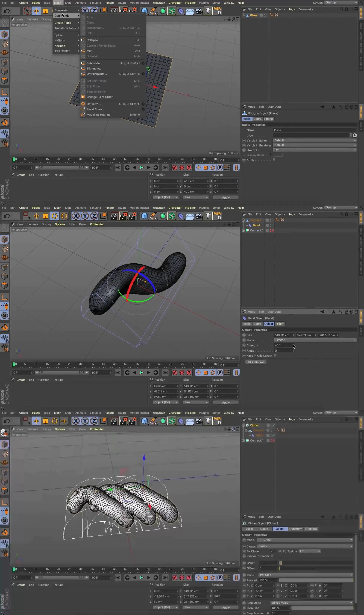Toggle Fix Clone checkbox in Cloner properties

pos(272,551)
